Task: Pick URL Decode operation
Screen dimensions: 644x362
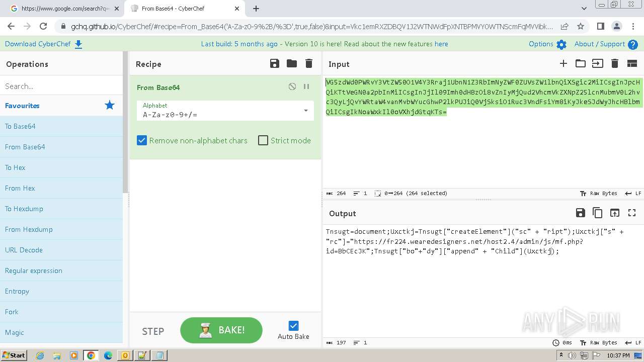Action: (61, 250)
